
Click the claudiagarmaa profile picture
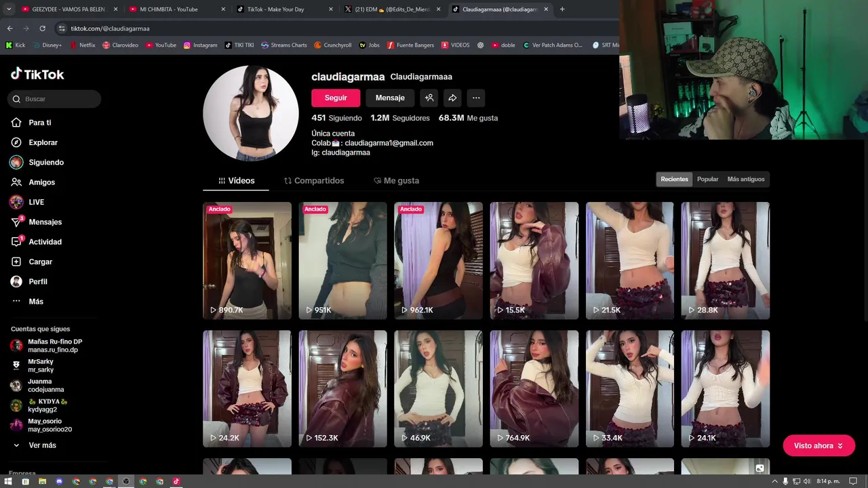tap(251, 113)
